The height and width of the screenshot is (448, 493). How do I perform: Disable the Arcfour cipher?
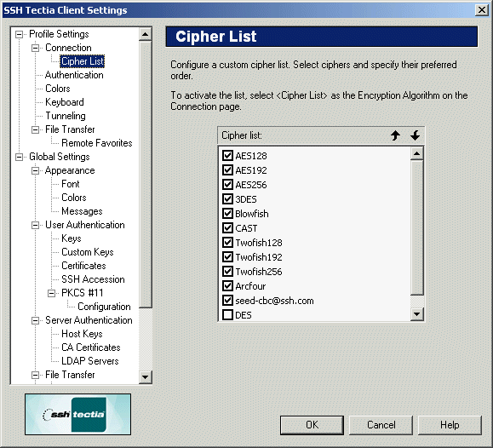(x=227, y=285)
